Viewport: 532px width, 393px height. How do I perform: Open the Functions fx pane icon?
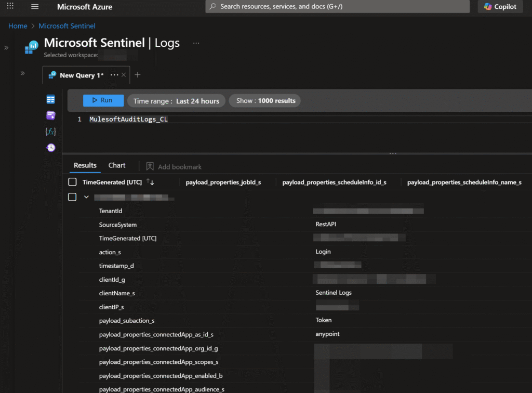coord(50,132)
